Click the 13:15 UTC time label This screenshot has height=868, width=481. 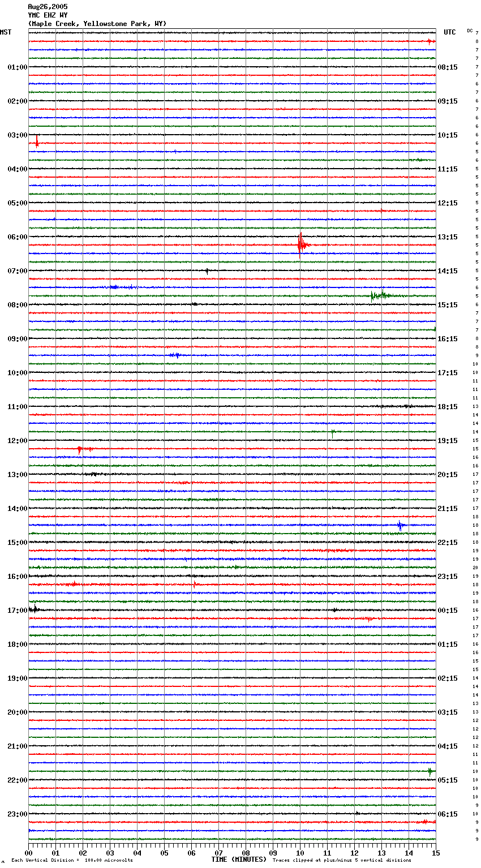pyautogui.click(x=448, y=237)
